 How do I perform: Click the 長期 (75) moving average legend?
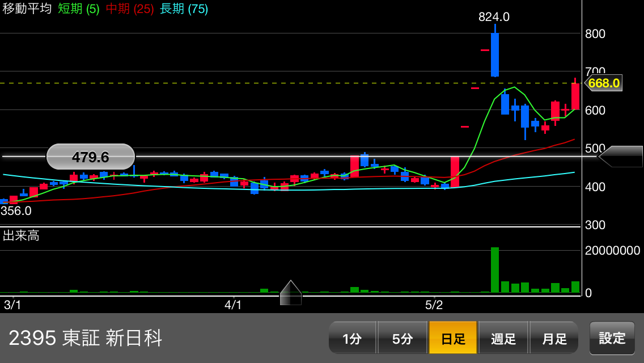click(184, 9)
